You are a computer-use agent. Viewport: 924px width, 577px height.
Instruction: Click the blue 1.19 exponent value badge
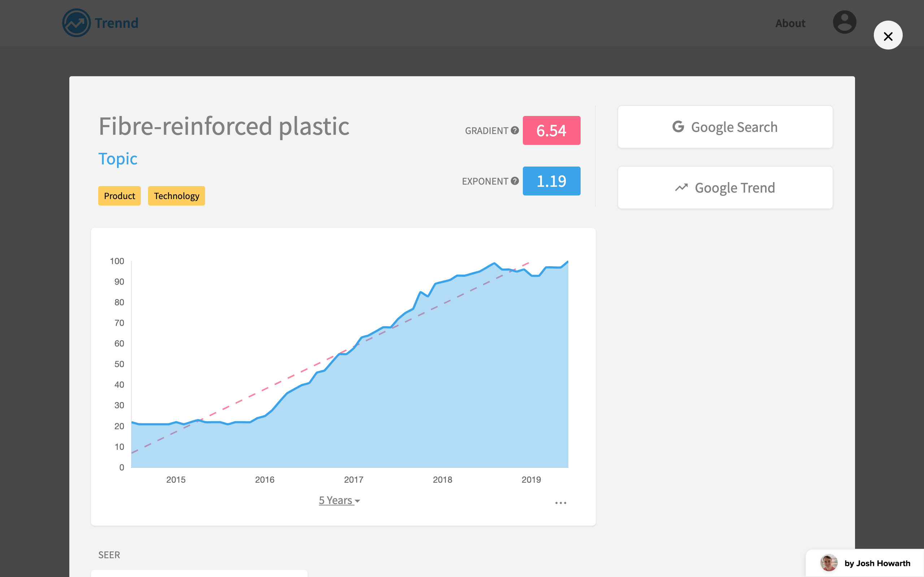(551, 181)
